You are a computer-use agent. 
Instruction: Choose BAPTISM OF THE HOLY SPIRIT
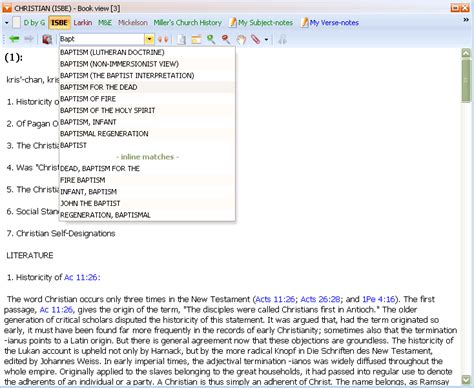pos(147,110)
